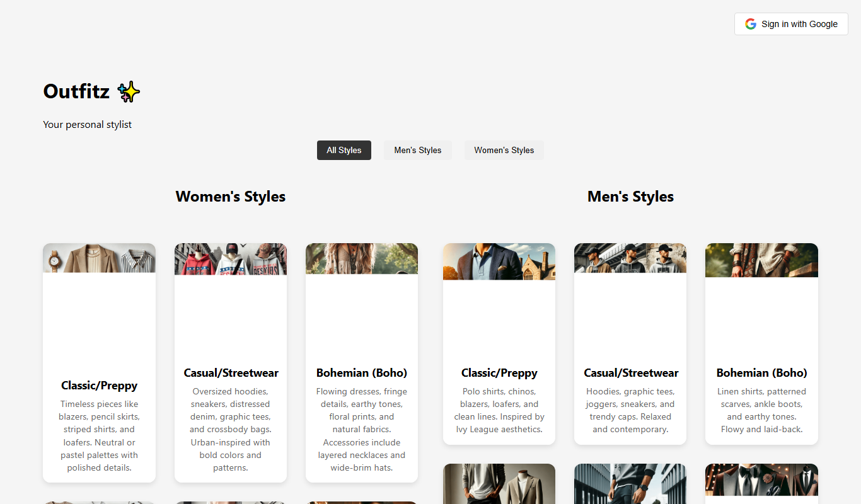
Task: Open the second-row men's beige blazer mannequin image
Action: click(499, 484)
